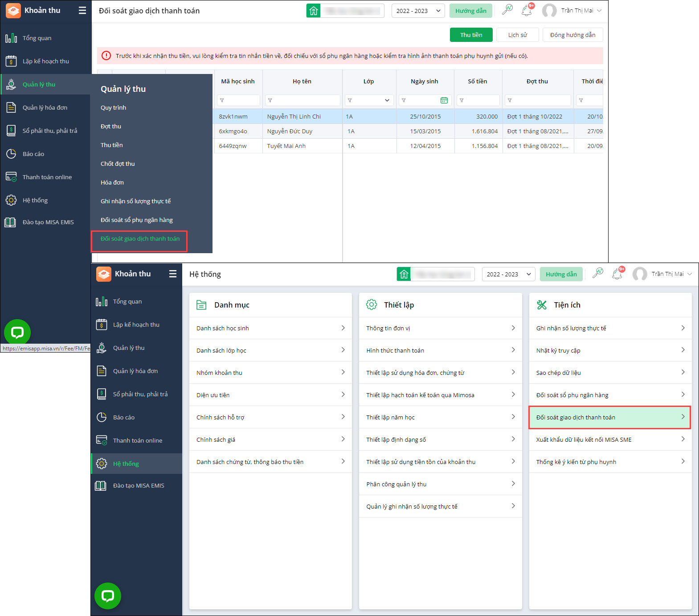Click the green Thu tiền button
The image size is (699, 616).
471,35
